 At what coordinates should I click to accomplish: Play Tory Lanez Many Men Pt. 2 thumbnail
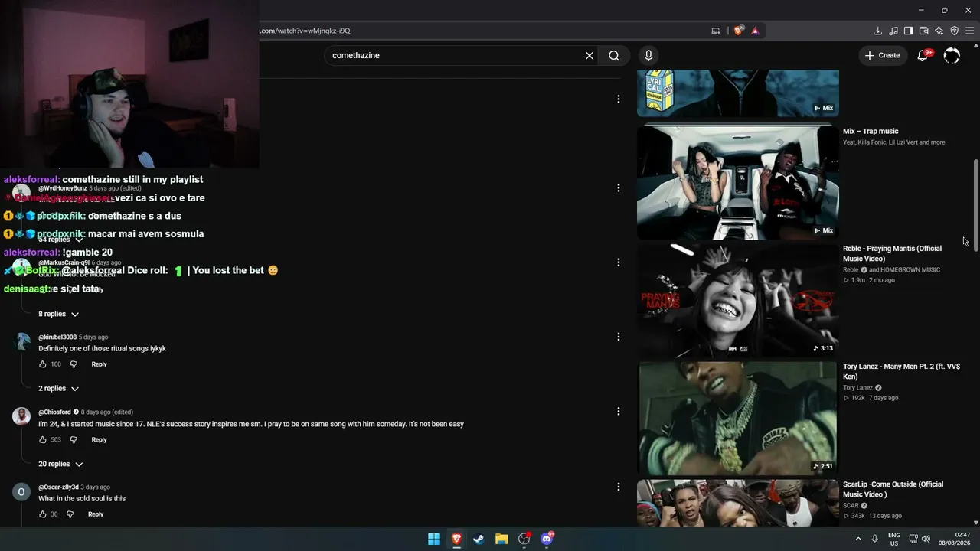tap(738, 418)
